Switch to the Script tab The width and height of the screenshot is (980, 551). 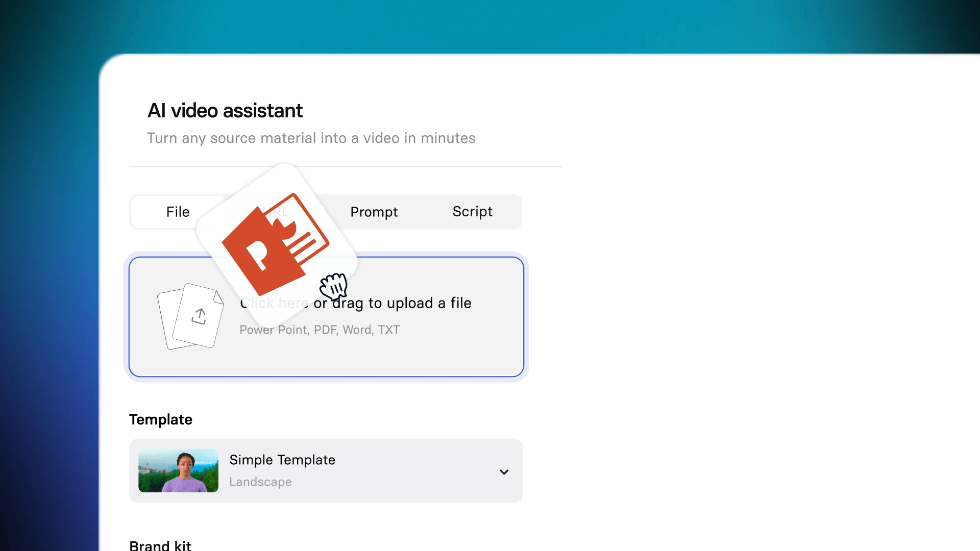[x=472, y=212]
